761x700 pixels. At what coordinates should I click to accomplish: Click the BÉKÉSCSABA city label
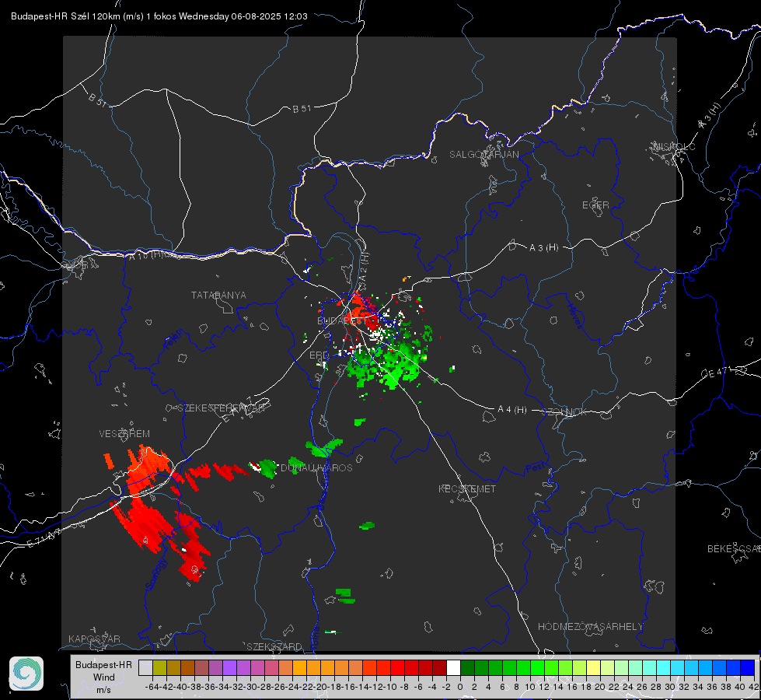[x=734, y=549]
